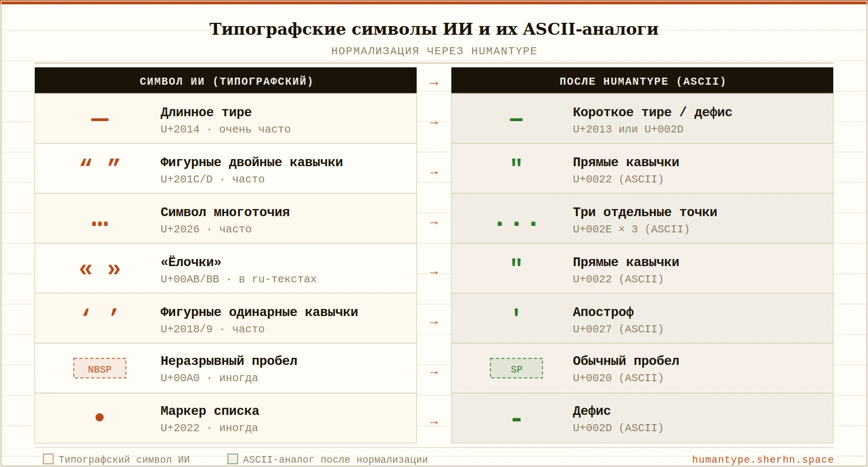Click the text 'Маркер списка'
The image size is (868, 467).
pos(210,411)
